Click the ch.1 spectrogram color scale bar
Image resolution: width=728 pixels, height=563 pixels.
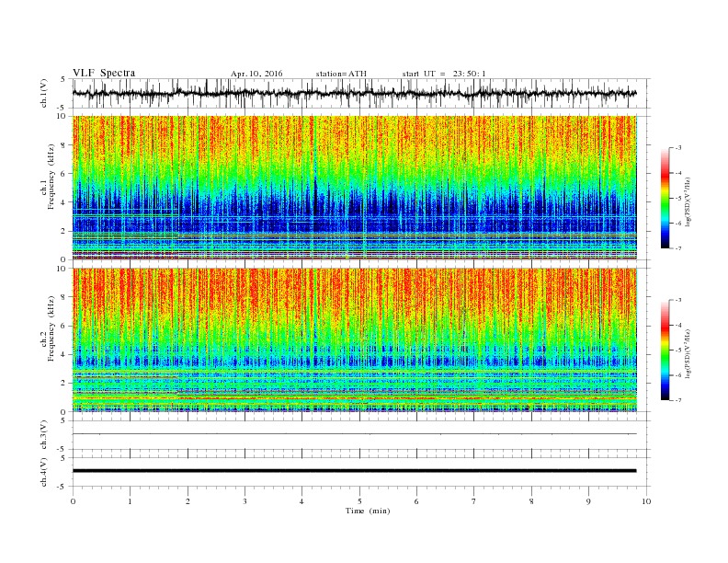point(665,198)
